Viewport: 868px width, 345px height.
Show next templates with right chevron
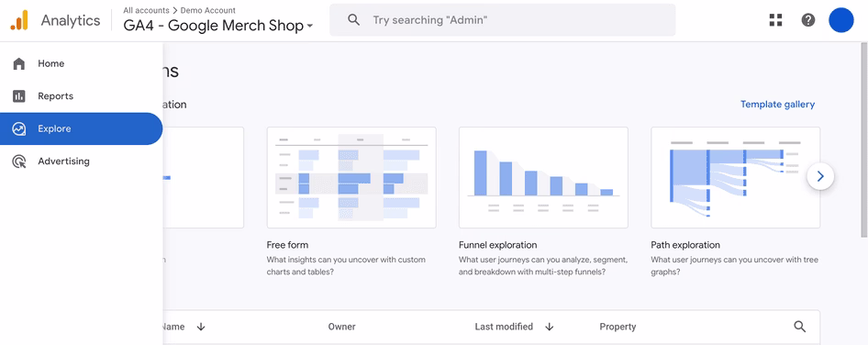tap(820, 177)
